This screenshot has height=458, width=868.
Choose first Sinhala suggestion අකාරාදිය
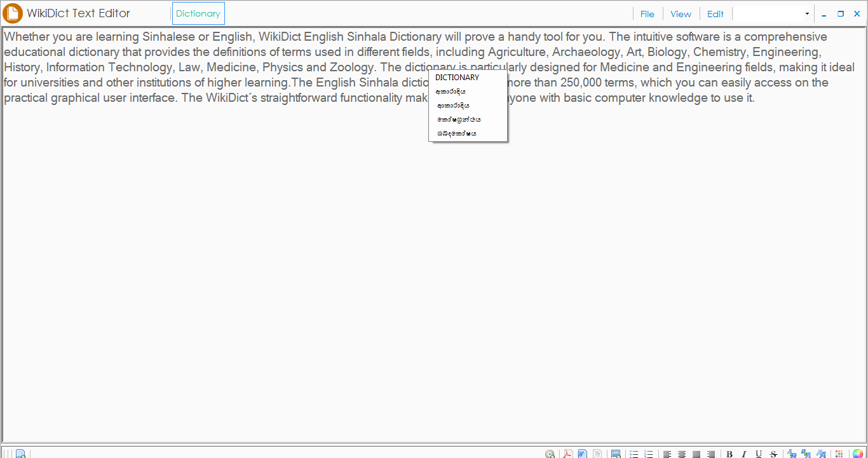451,92
